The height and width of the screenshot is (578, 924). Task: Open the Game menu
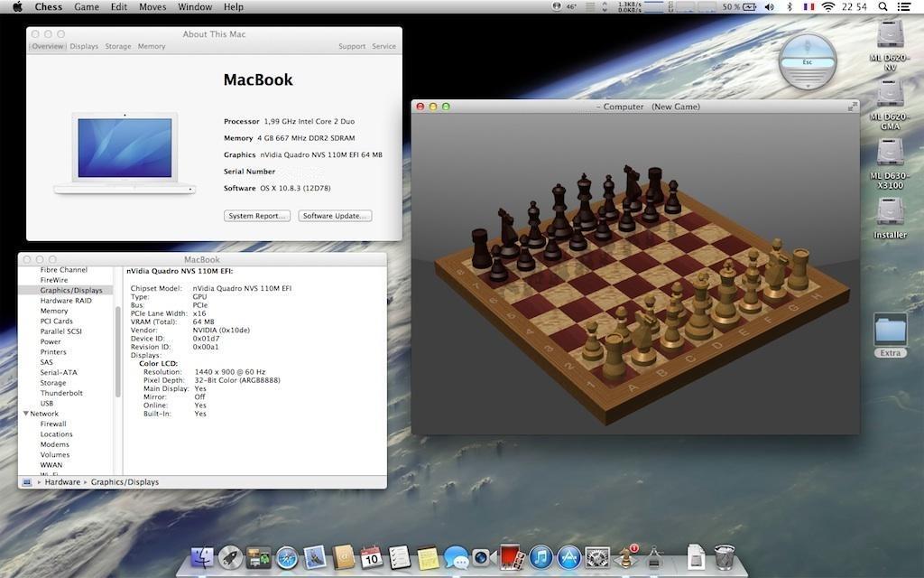coord(87,6)
